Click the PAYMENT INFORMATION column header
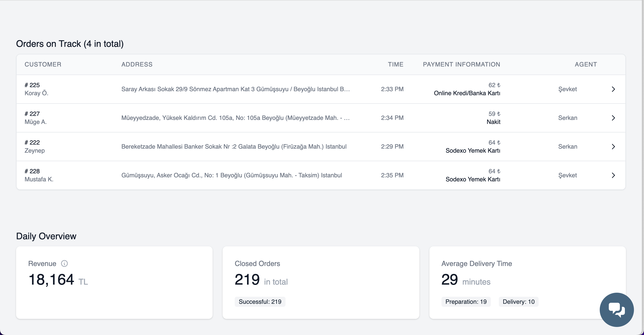Viewport: 644px width, 335px height. [462, 64]
